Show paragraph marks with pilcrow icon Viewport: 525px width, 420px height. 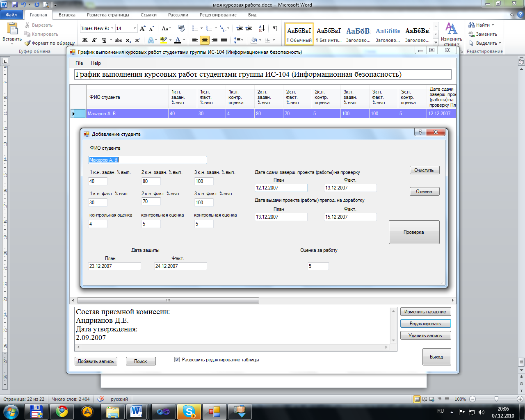point(275,28)
